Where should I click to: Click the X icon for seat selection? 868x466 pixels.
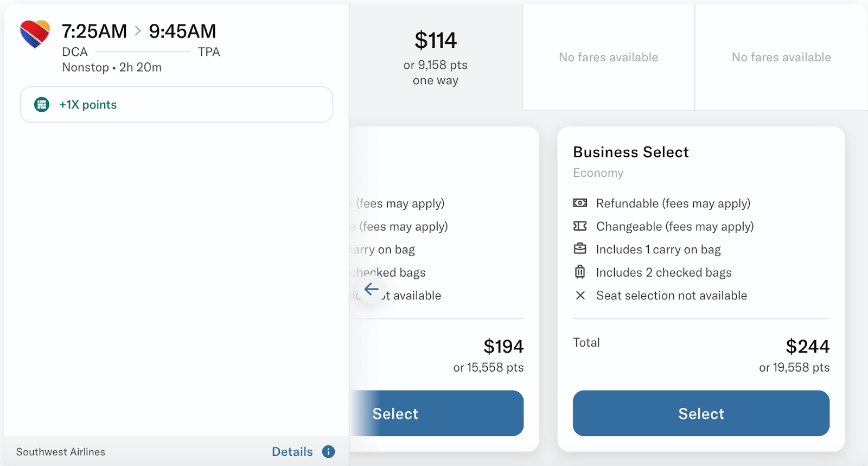[580, 296]
